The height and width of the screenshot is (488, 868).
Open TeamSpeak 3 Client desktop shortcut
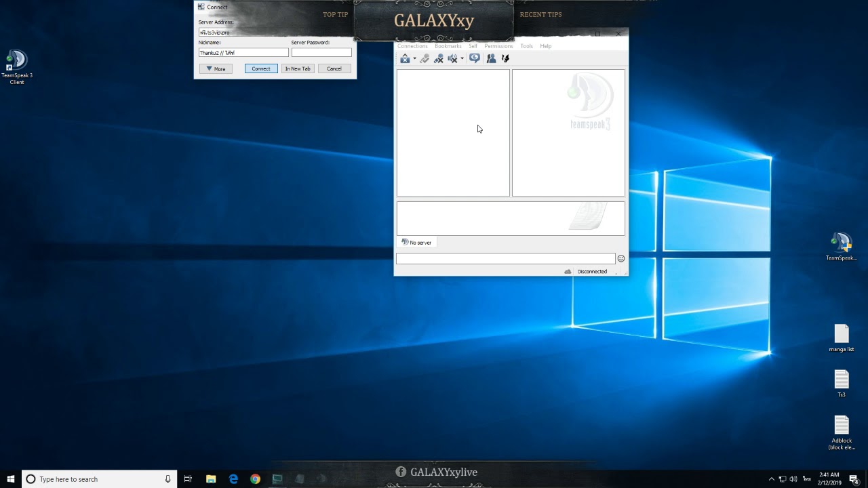16,67
